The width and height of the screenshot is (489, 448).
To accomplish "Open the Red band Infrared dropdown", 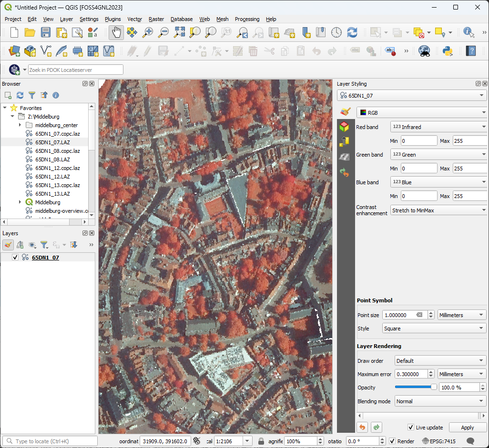I will [x=439, y=127].
